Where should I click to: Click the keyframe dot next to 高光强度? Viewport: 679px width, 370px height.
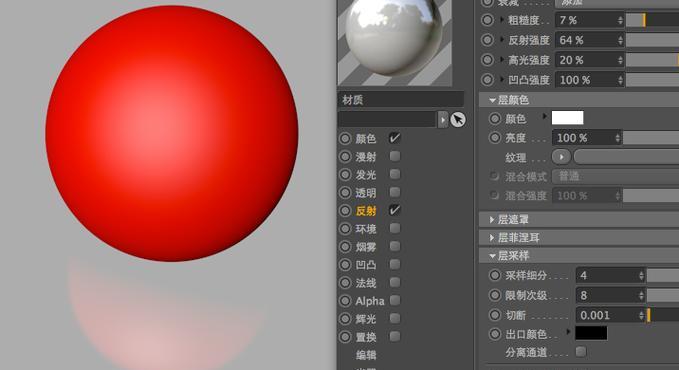pyautogui.click(x=487, y=60)
